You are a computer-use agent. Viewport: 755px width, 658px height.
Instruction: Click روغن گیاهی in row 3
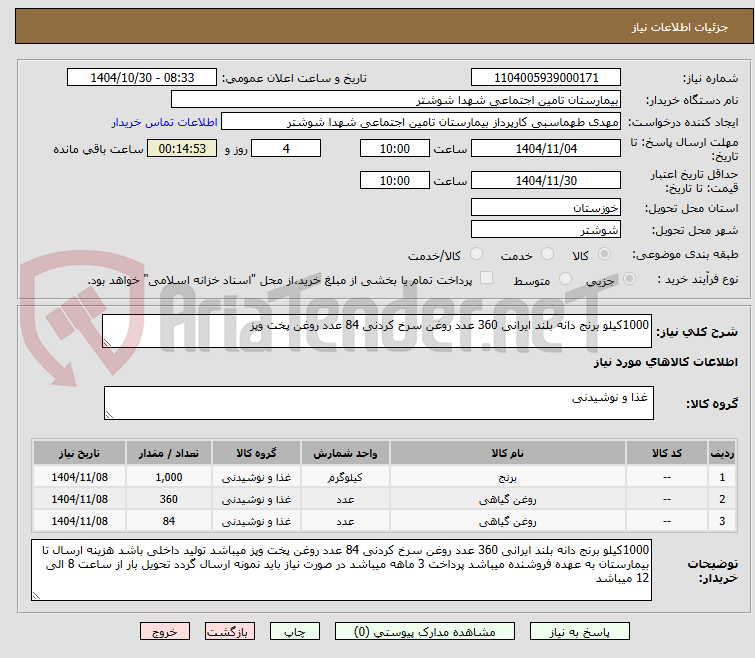508,521
